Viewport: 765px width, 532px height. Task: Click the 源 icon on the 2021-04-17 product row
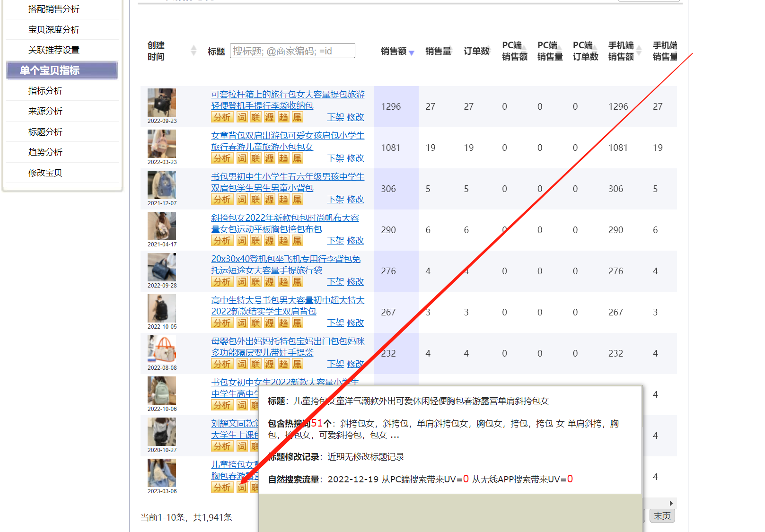(270, 241)
